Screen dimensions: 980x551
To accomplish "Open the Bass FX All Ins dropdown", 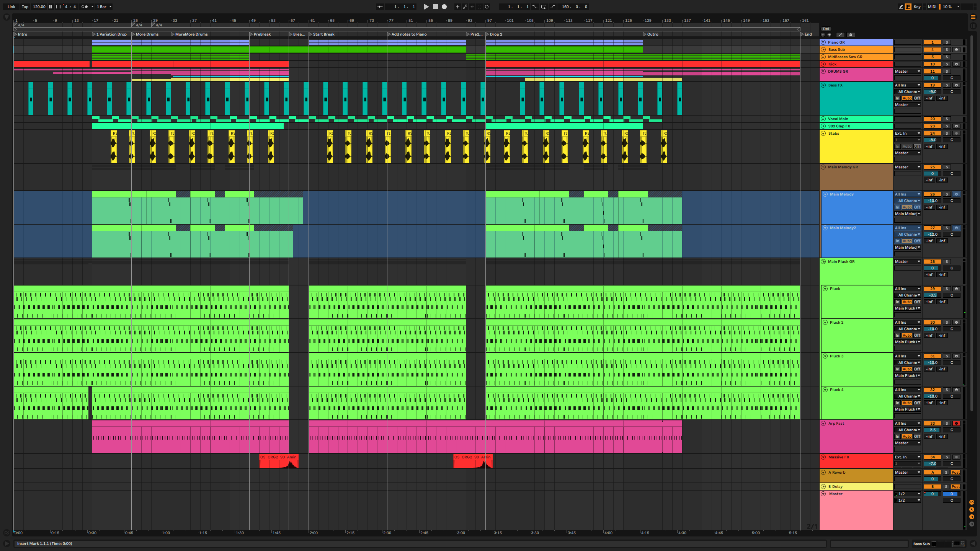I will 907,85.
